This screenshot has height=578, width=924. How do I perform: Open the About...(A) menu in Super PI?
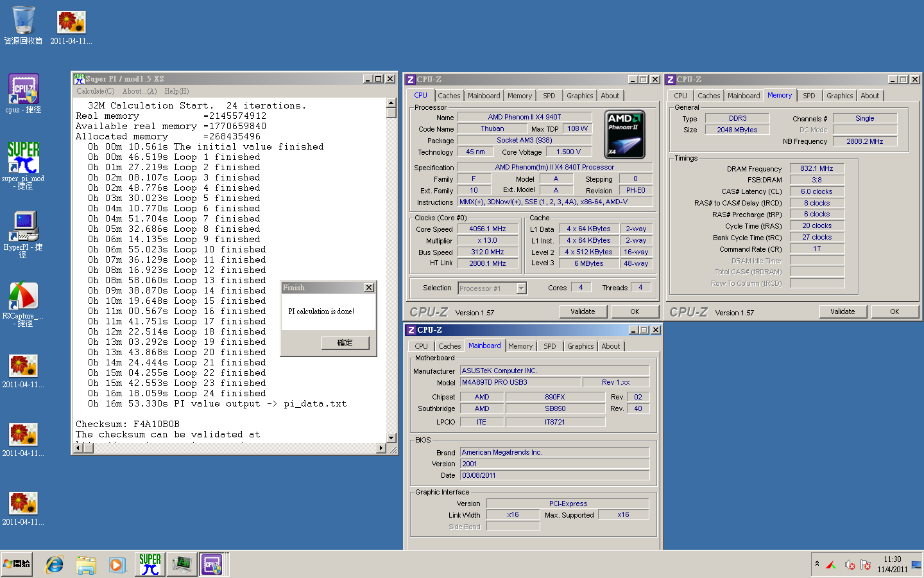(x=139, y=91)
